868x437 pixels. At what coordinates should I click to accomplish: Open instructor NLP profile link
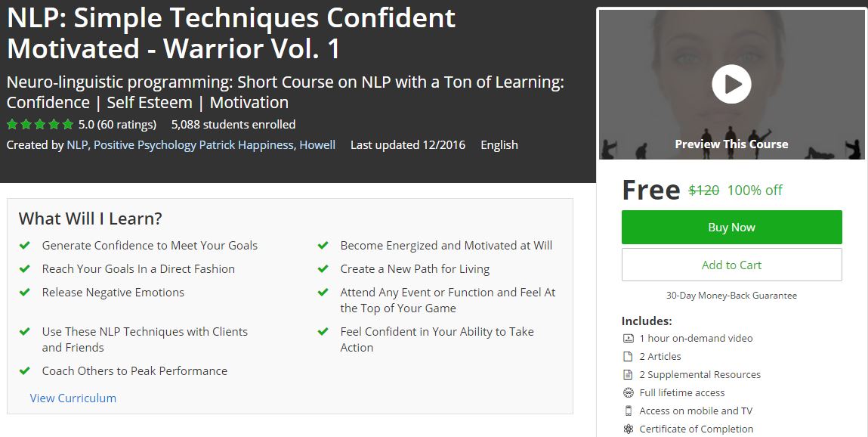(x=76, y=145)
